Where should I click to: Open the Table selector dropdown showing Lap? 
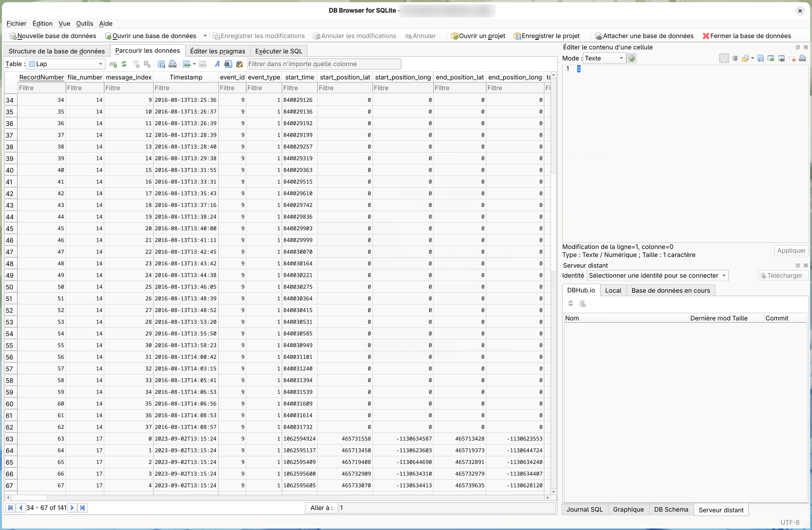pos(65,64)
